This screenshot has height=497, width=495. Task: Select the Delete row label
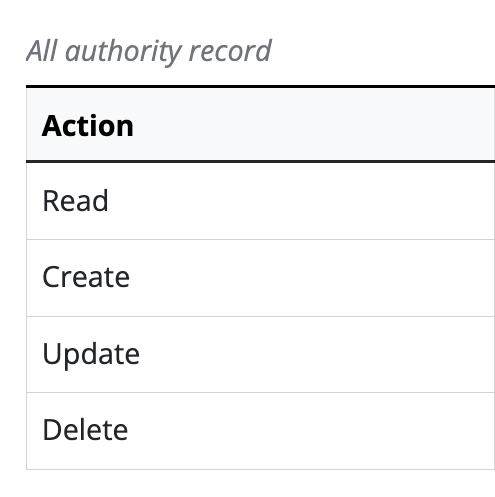click(85, 430)
